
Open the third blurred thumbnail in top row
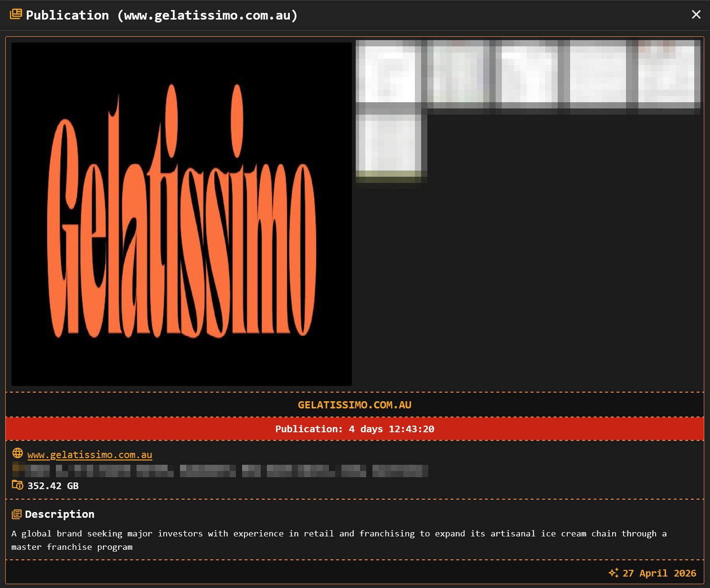pyautogui.click(x=527, y=74)
